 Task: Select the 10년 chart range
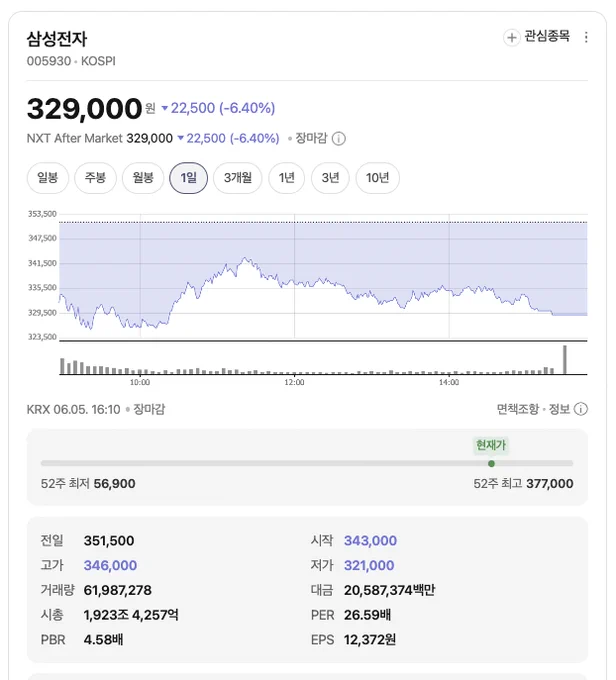pyautogui.click(x=377, y=178)
